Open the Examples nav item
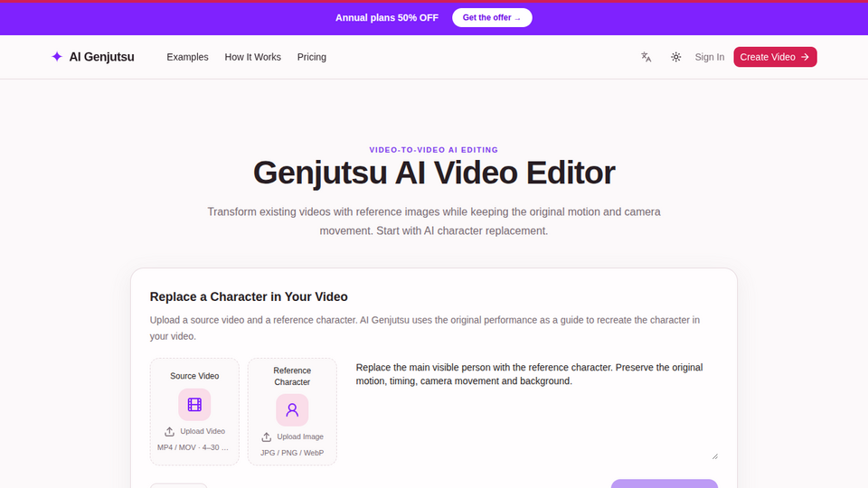This screenshot has width=868, height=488. click(188, 57)
